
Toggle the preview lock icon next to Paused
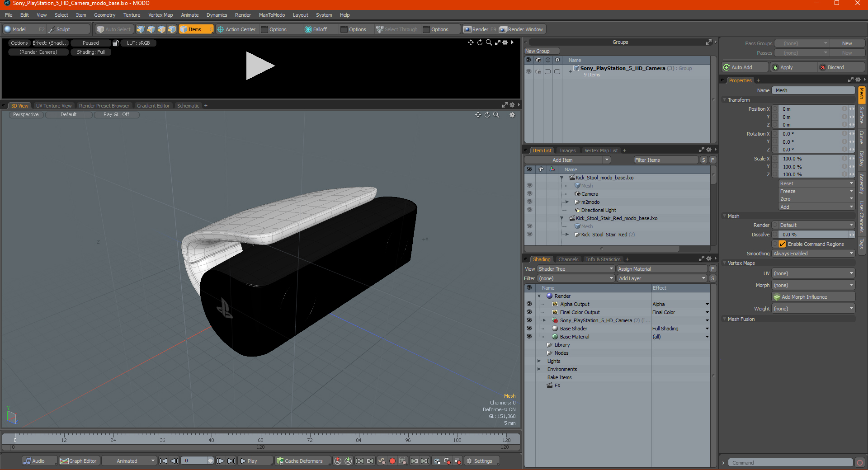(116, 43)
